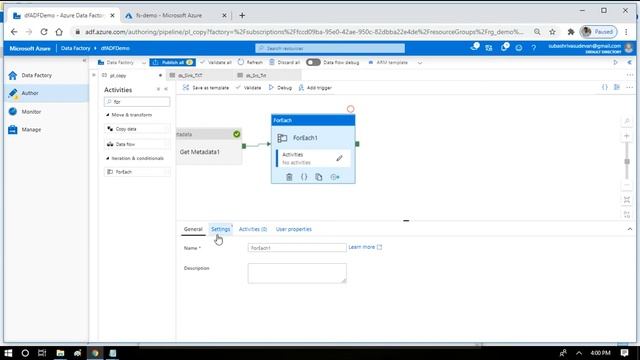This screenshot has width=640, height=360.
Task: Click the green success check on Get Metadata
Action: click(236, 134)
